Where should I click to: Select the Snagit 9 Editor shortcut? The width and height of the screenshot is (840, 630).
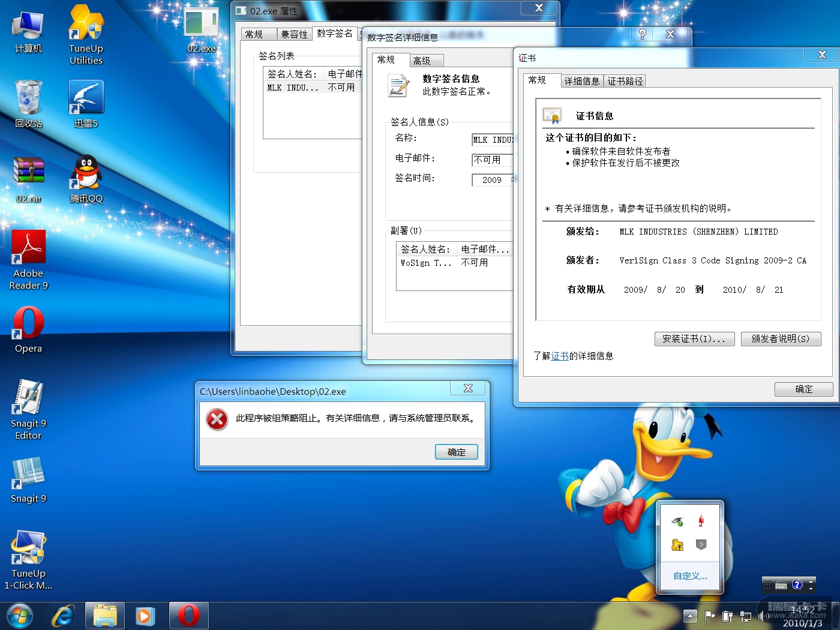coord(28,410)
